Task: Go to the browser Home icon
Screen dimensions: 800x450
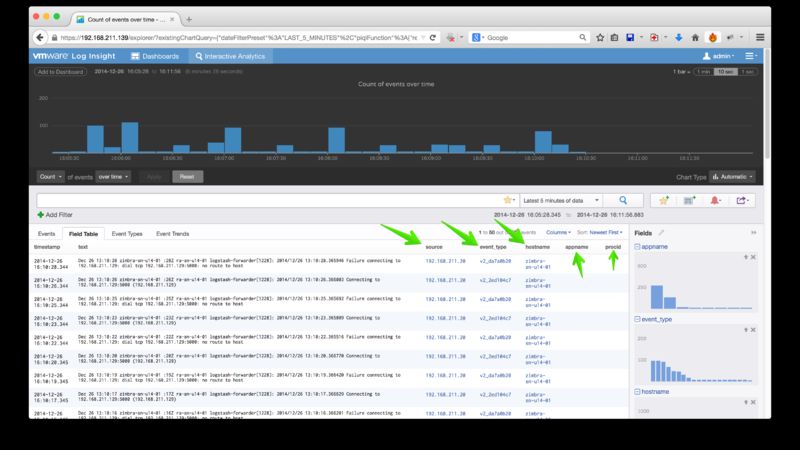Action: pyautogui.click(x=695, y=37)
